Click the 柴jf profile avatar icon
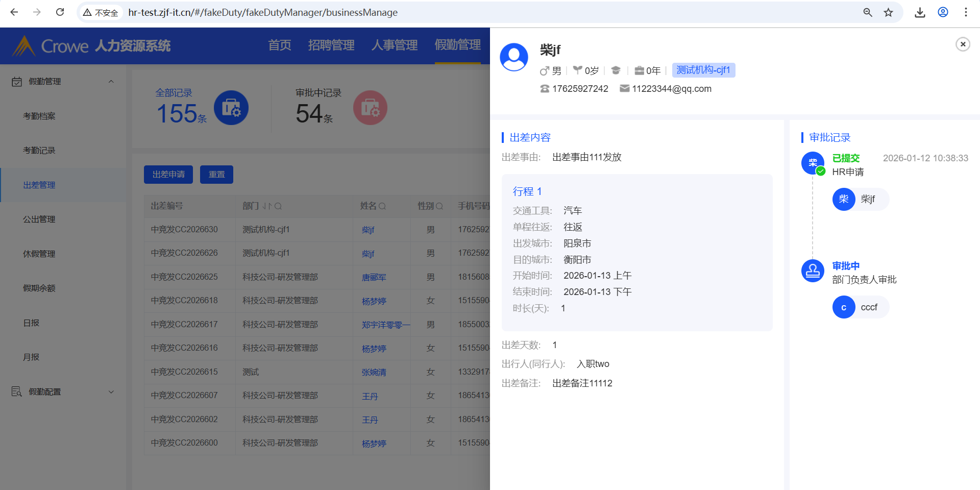 click(513, 57)
